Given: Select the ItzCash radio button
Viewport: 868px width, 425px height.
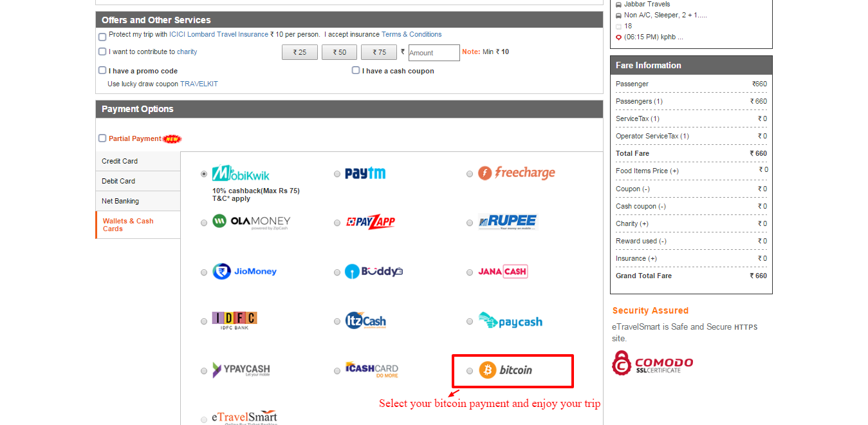Looking at the screenshot, I should 337,321.
